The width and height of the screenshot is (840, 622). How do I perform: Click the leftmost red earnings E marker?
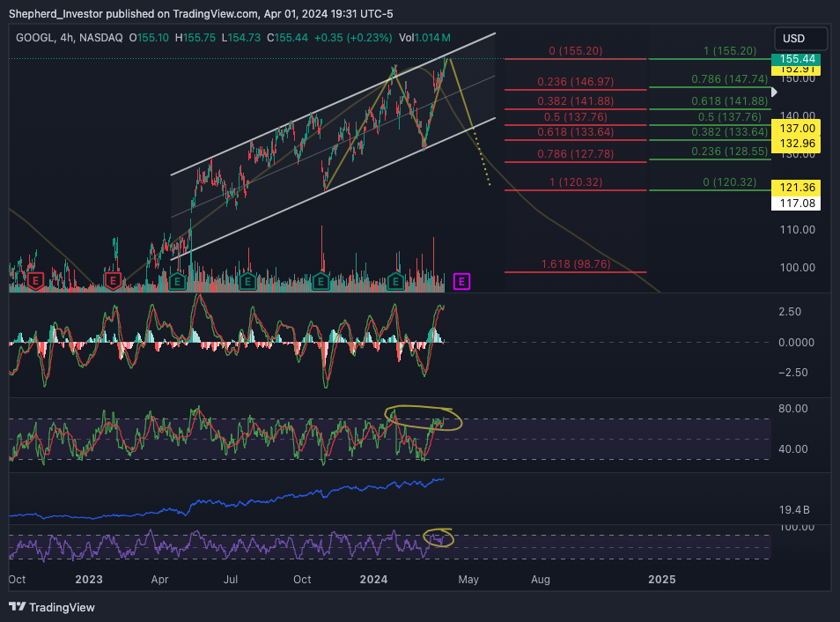point(35,280)
